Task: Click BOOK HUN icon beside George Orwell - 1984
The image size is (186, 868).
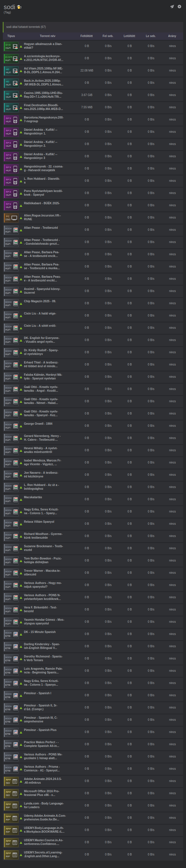Action: (x=11, y=426)
